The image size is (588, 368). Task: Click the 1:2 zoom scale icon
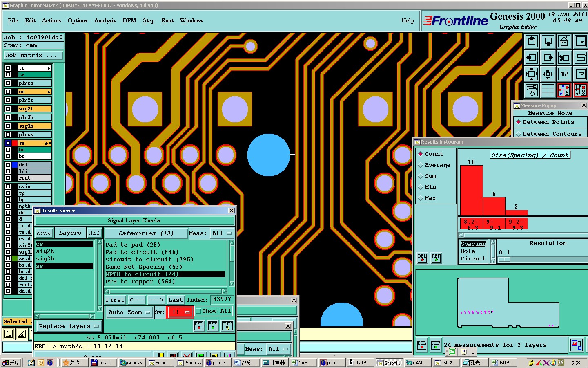pyautogui.click(x=564, y=74)
